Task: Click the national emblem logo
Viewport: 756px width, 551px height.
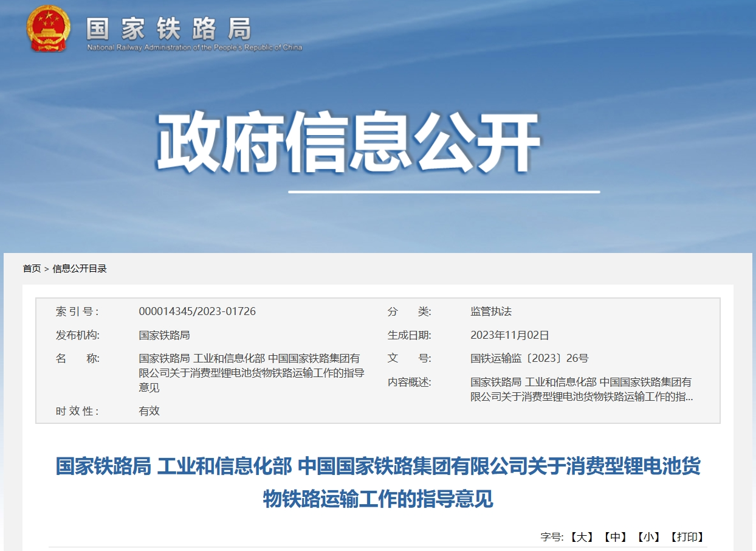Action: [48, 29]
